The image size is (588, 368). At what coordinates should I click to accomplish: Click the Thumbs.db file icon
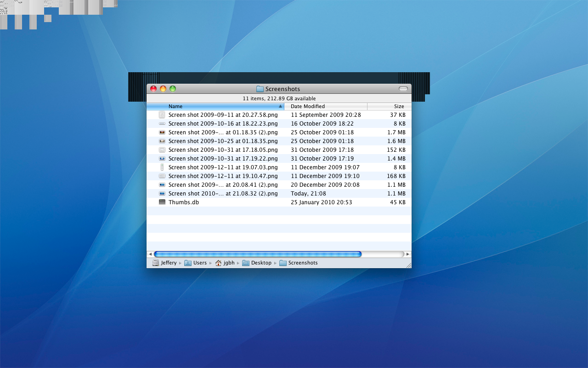click(162, 202)
